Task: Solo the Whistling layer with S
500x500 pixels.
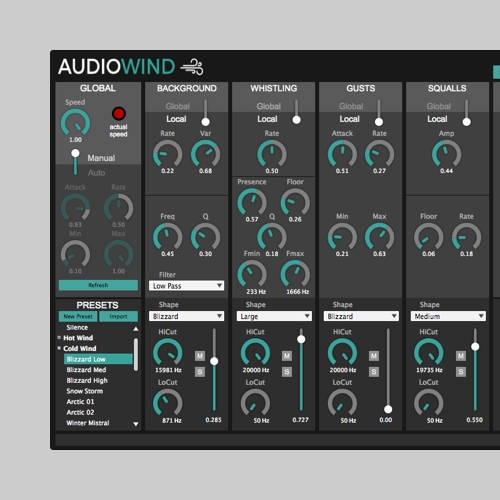Action: tap(287, 372)
